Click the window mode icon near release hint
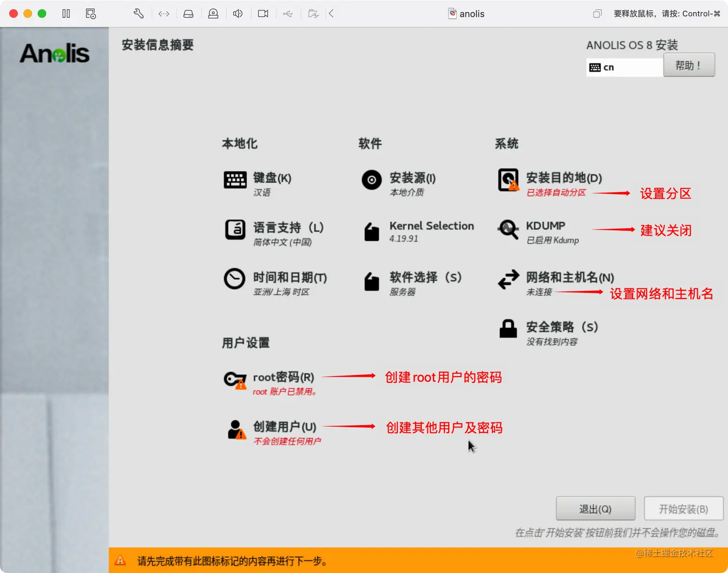The image size is (728, 573). pyautogui.click(x=597, y=13)
